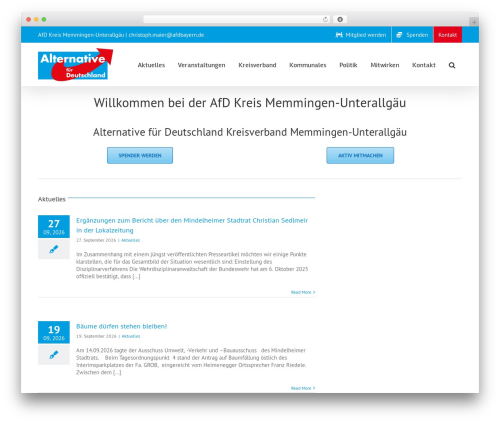Open the Kreisverband menu item
500x423 pixels.
[257, 65]
